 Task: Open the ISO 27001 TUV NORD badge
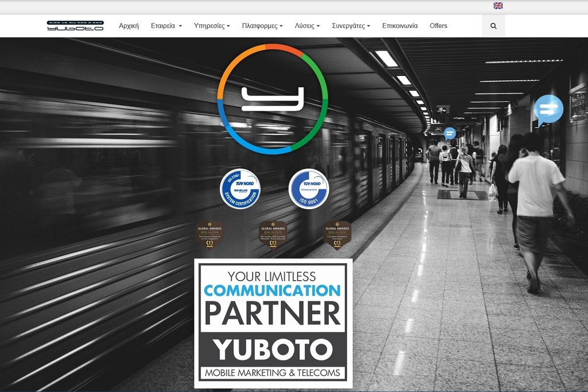pos(240,189)
